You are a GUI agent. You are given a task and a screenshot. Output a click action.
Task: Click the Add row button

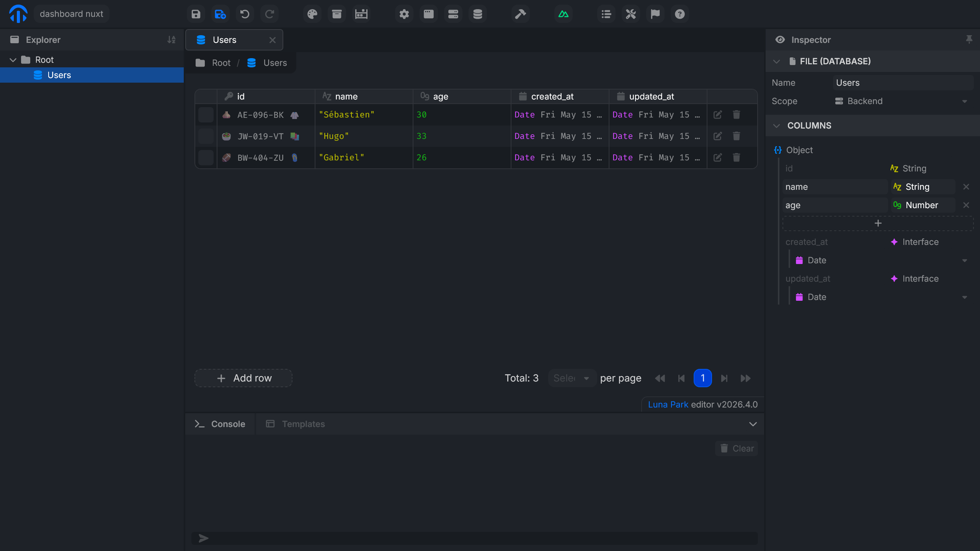[x=243, y=378]
